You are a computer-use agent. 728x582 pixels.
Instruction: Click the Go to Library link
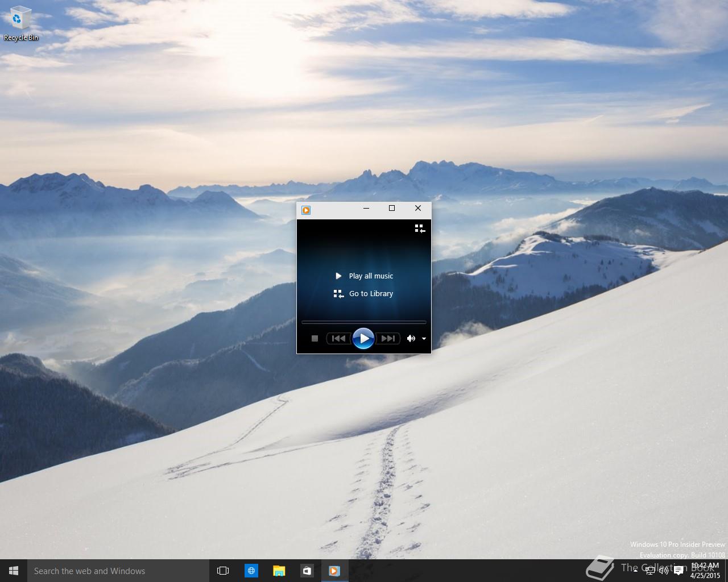(363, 294)
